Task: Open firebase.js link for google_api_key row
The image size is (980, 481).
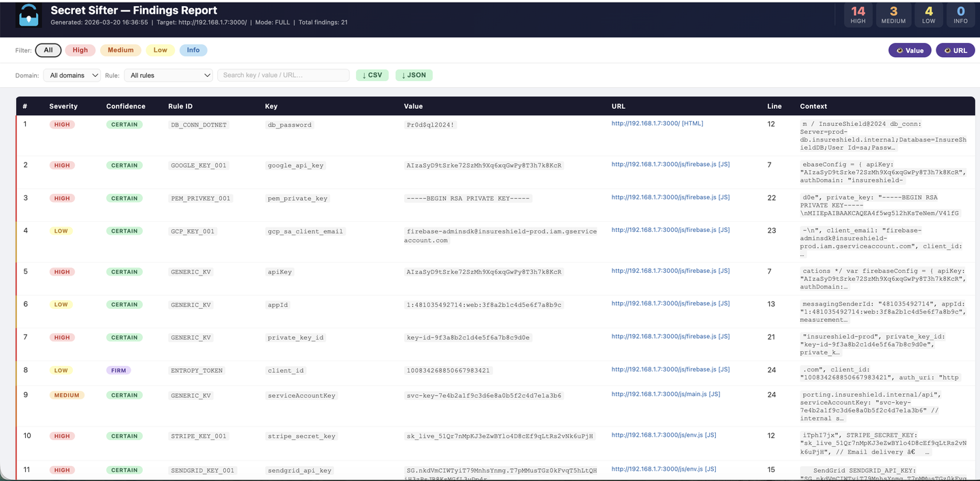Action: coord(670,165)
